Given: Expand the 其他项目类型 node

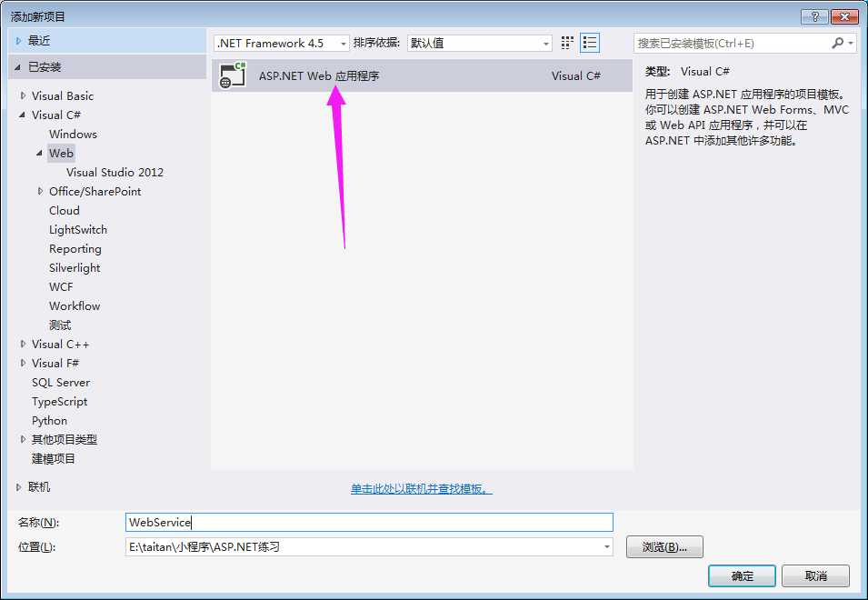Looking at the screenshot, I should click(x=23, y=439).
